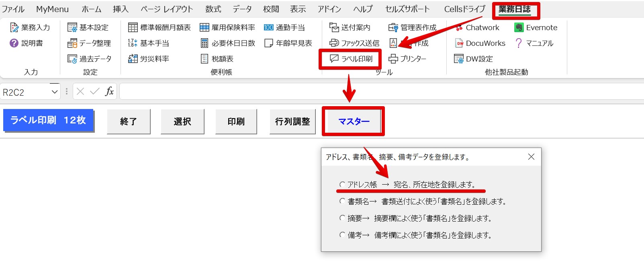Switch to the MyMenu tab
This screenshot has width=644, height=261.
[x=52, y=9]
